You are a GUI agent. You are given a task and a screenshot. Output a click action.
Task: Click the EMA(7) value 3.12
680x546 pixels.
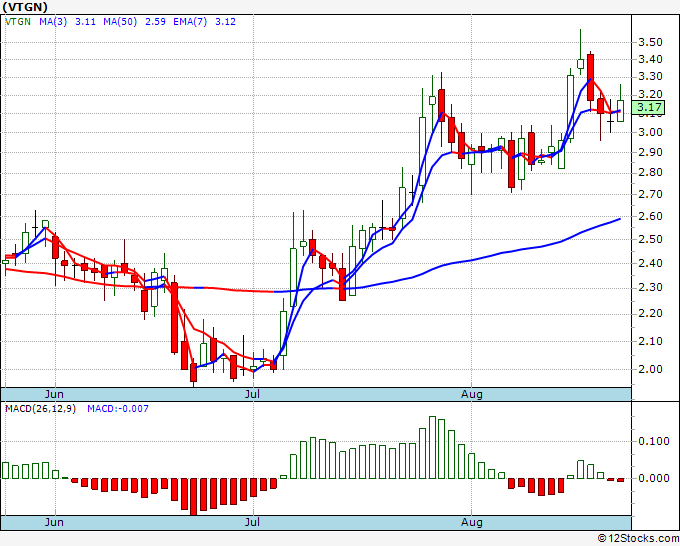[226, 22]
